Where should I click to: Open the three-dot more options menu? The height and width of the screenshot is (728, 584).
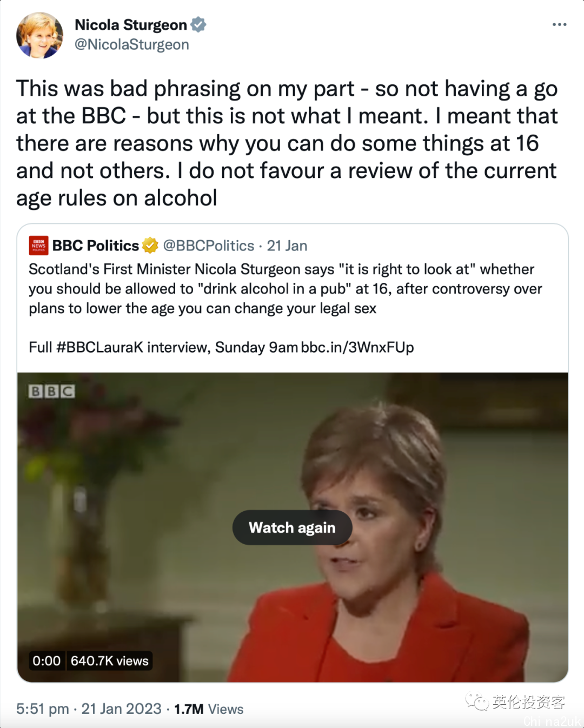pos(559,25)
